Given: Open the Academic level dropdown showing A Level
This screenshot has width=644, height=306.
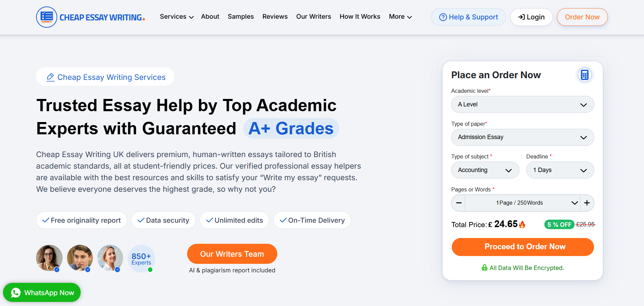Looking at the screenshot, I should pyautogui.click(x=522, y=104).
